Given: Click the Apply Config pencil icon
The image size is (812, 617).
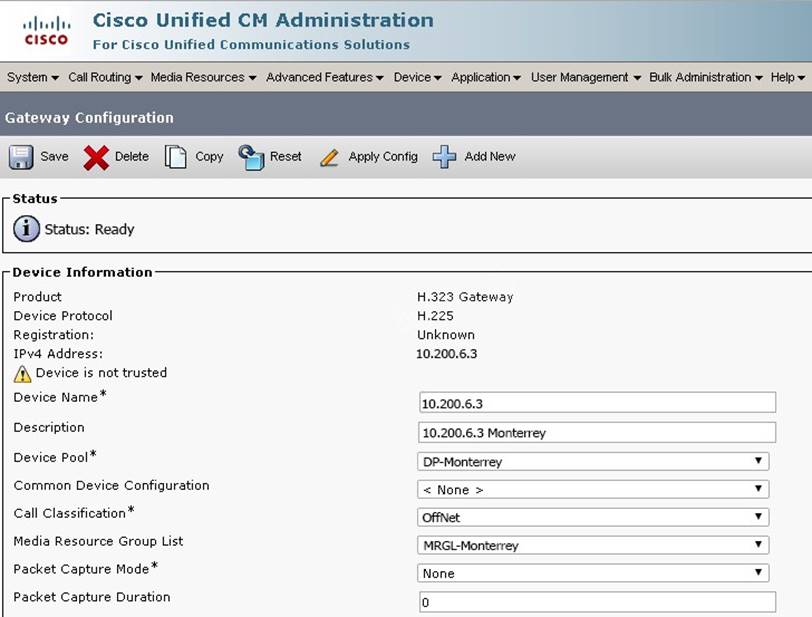Looking at the screenshot, I should point(329,157).
